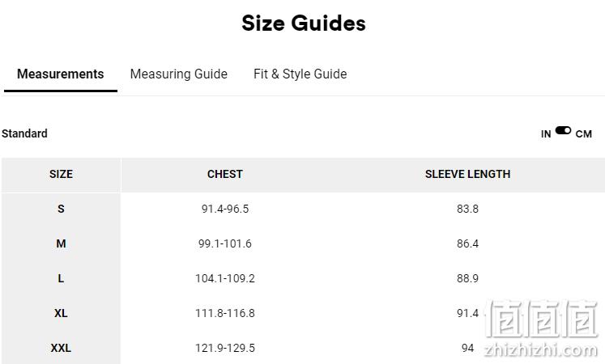This screenshot has height=364, width=605.
Task: Click the sleeve length value 88.9
Action: point(467,278)
